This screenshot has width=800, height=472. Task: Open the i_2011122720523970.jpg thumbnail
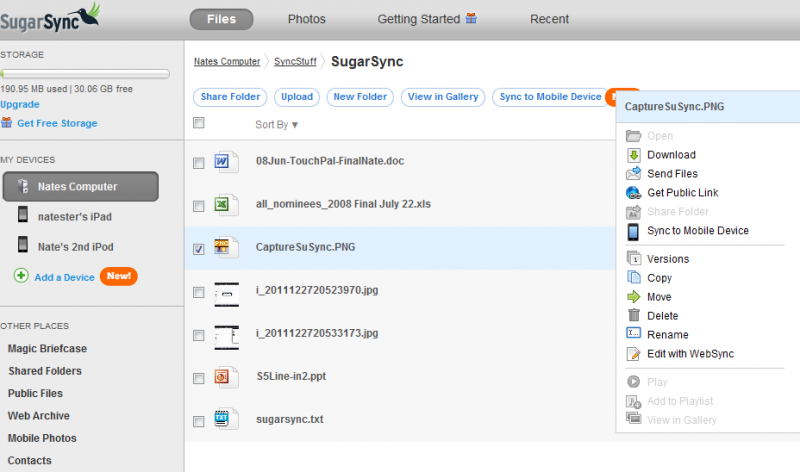click(x=227, y=294)
